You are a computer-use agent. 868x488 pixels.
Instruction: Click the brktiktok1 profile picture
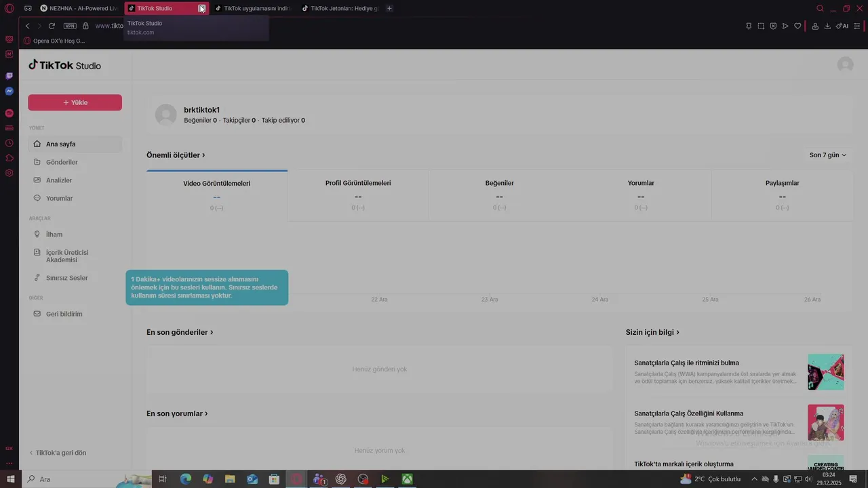[x=166, y=115]
